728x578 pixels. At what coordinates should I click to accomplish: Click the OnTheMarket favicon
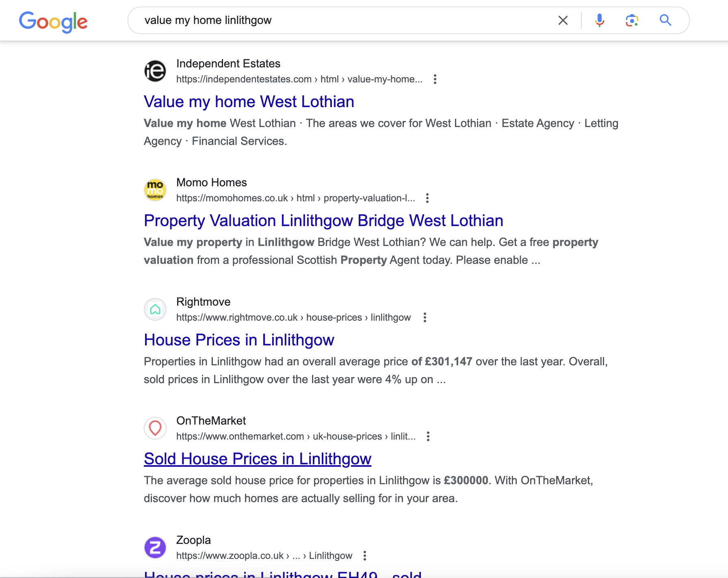point(155,428)
